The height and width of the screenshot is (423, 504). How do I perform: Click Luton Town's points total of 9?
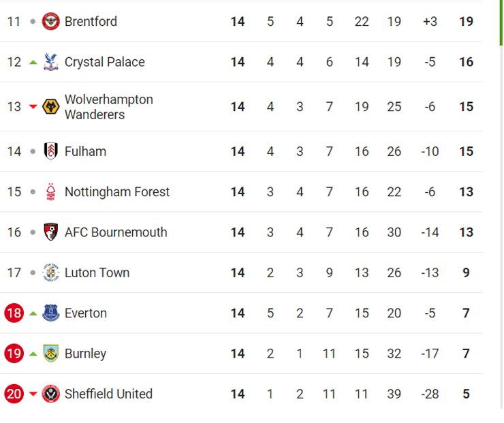coord(466,272)
